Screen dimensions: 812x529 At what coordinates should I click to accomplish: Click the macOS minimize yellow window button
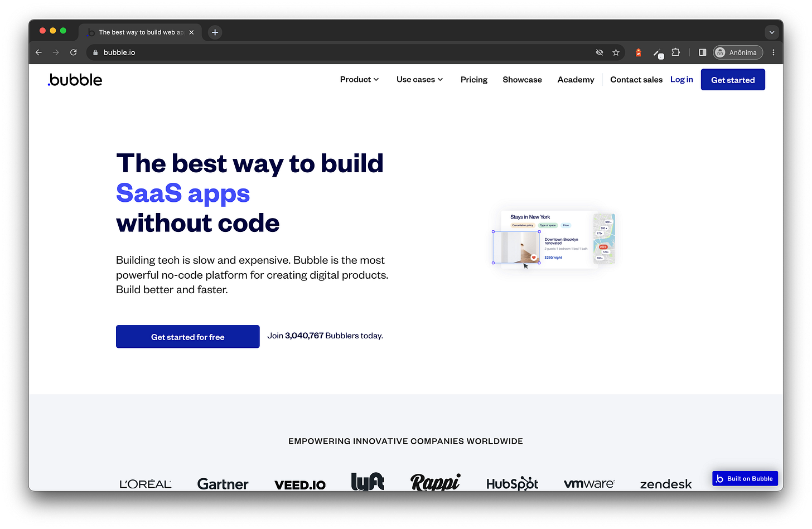point(53,31)
